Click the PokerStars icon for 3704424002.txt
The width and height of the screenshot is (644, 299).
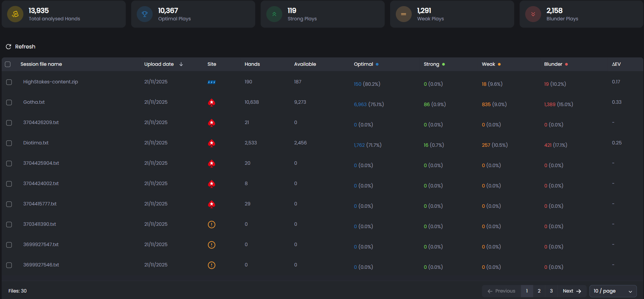tap(212, 184)
